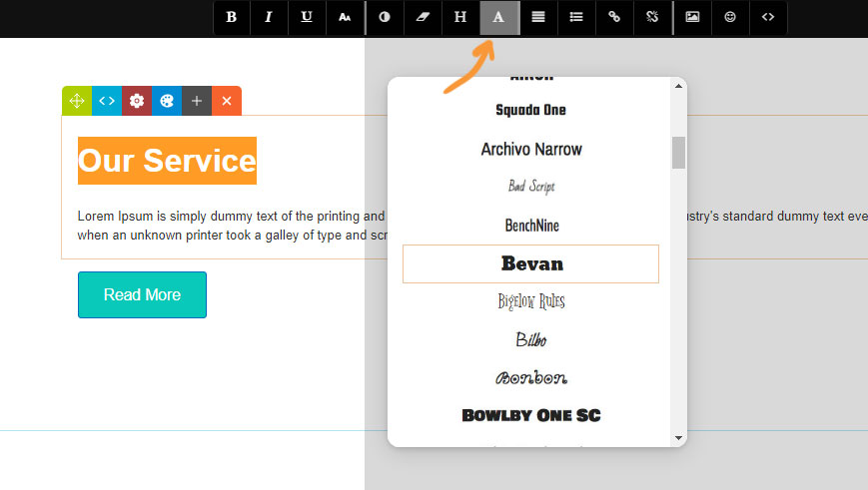The width and height of the screenshot is (868, 490).
Task: Select the Bevan font from the list
Action: pos(530,264)
